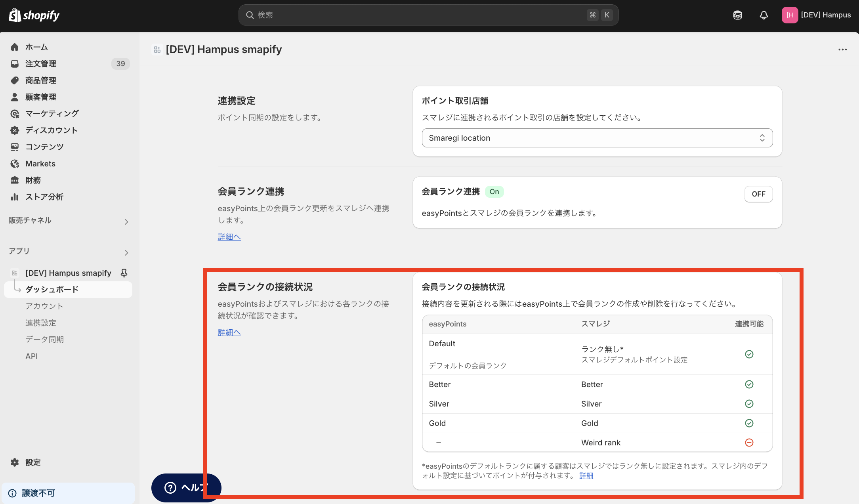The image size is (859, 504).
Task: Open [DEV] Hampus smapify app in sidebar
Action: coord(68,273)
